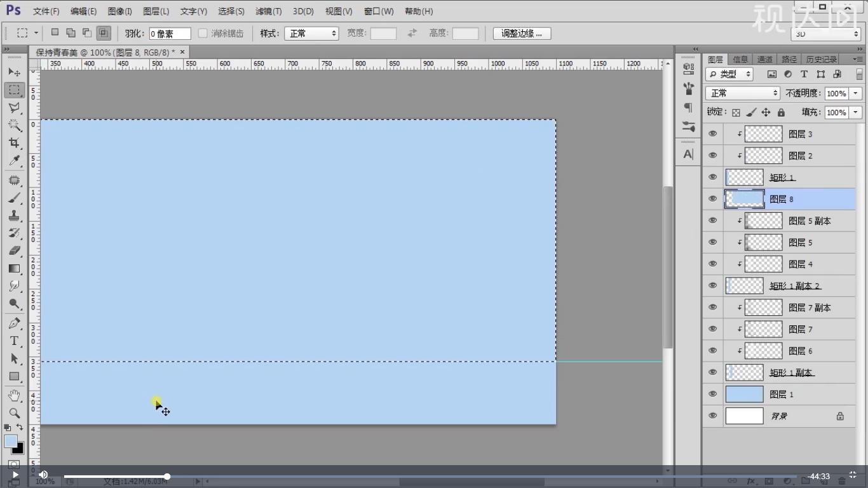This screenshot has width=868, height=488.
Task: Click the Intersect with Selection mode icon
Action: coord(104,33)
